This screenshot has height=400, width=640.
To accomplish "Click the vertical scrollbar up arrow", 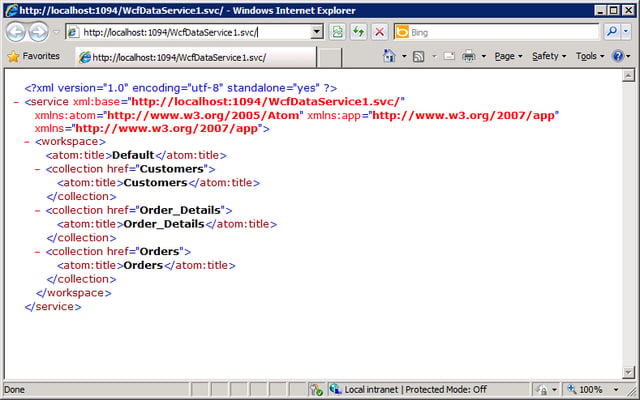I will click(628, 76).
